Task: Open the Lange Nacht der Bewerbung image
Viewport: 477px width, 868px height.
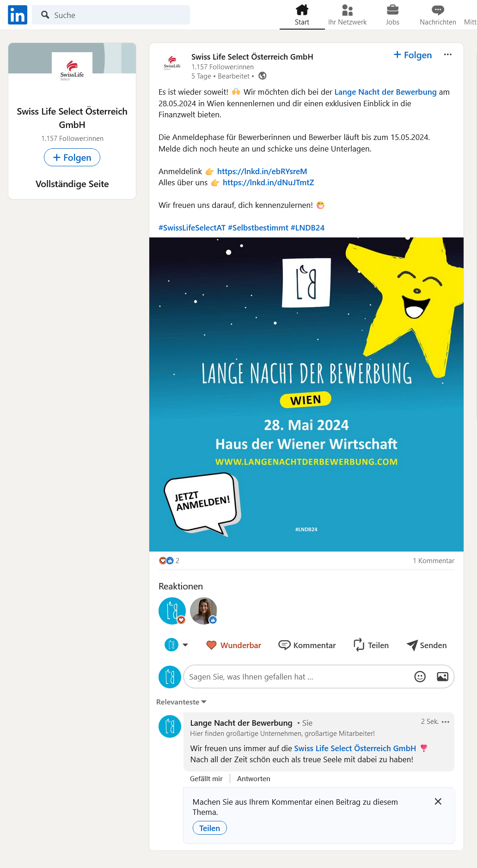Action: 306,395
